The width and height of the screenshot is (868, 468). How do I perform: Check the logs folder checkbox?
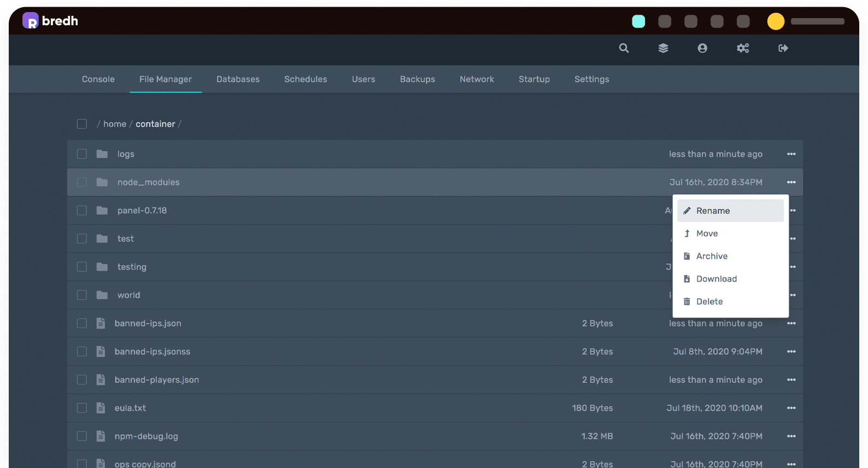coord(82,154)
